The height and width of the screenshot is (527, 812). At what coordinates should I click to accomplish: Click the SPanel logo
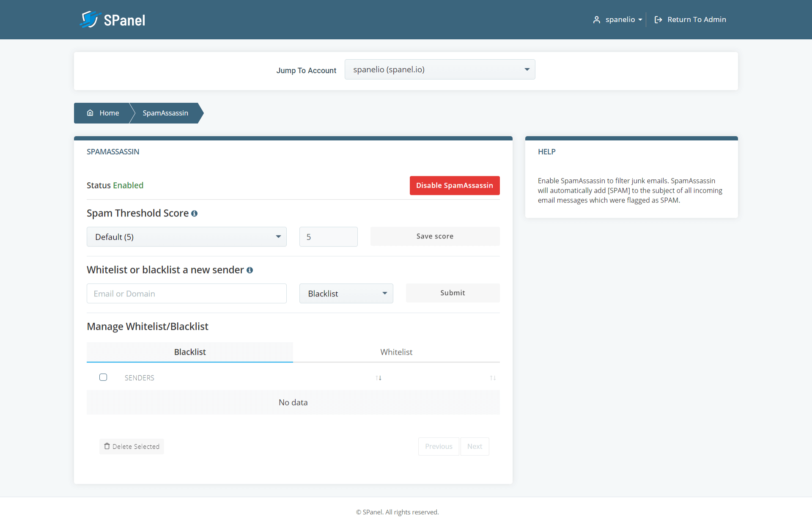click(x=112, y=19)
